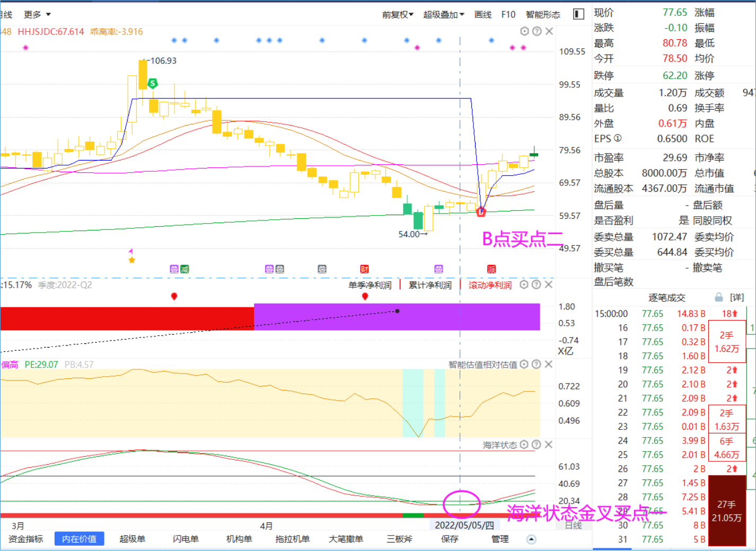Open settings hexagon icon of main K-line chart

point(524,31)
